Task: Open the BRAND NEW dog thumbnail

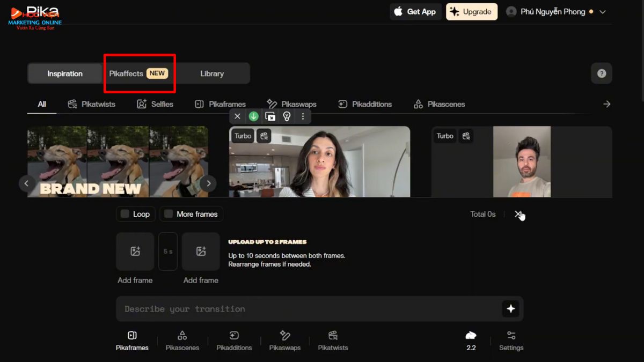Action: (x=118, y=161)
